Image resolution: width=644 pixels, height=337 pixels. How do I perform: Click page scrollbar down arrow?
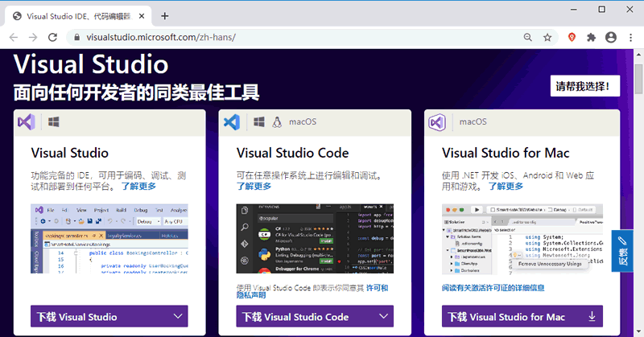(x=638, y=331)
